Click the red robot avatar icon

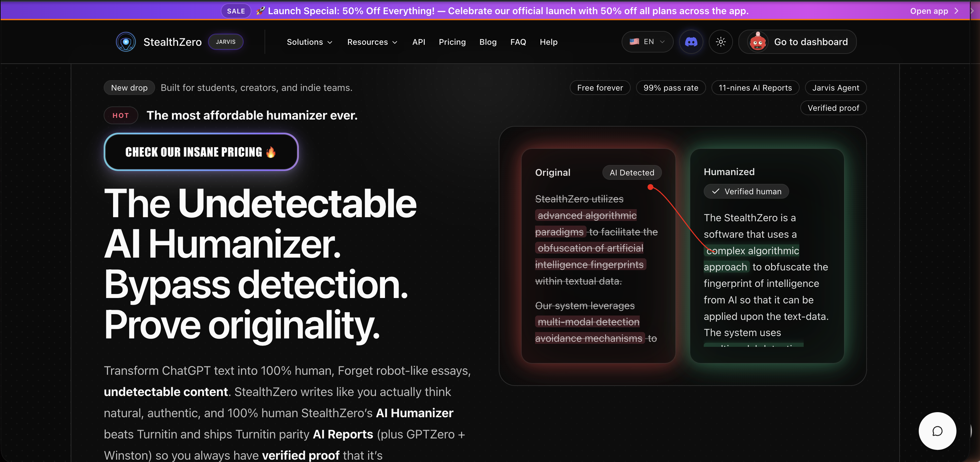757,42
